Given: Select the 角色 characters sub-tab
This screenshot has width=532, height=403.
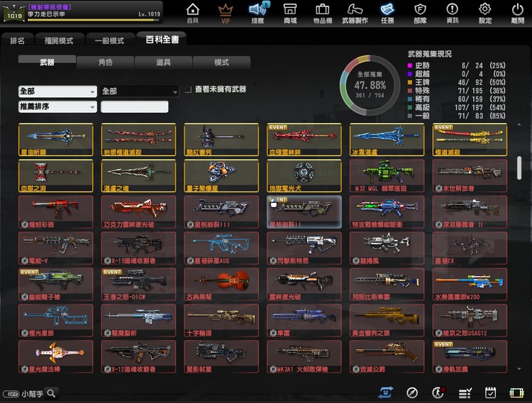Looking at the screenshot, I should pyautogui.click(x=105, y=62).
